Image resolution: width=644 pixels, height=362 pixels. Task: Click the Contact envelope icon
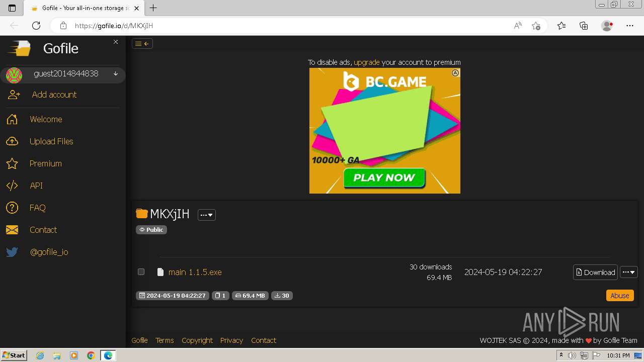[12, 230]
